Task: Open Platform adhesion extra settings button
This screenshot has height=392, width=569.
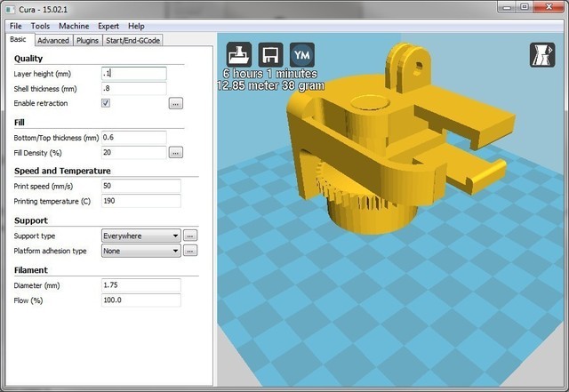Action: tap(190, 251)
